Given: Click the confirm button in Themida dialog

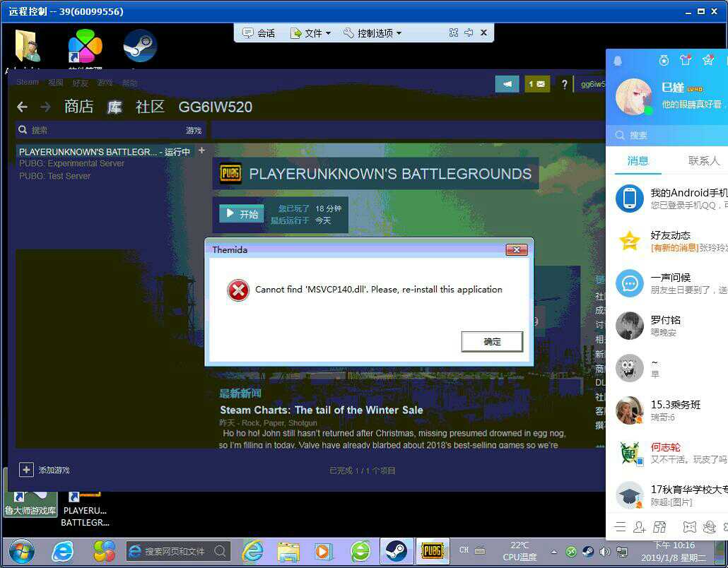Looking at the screenshot, I should (492, 342).
